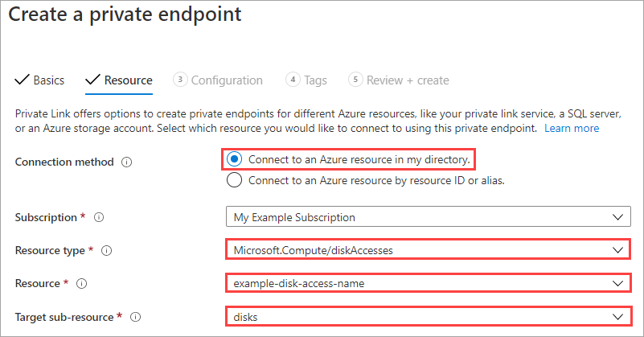Viewport: 644px width, 337px height.
Task: Open the Subscription dropdown
Action: click(427, 217)
